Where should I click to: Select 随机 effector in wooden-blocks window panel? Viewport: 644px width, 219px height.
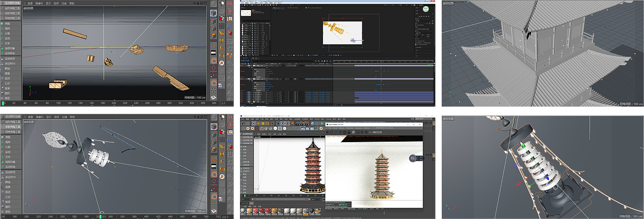point(11,93)
